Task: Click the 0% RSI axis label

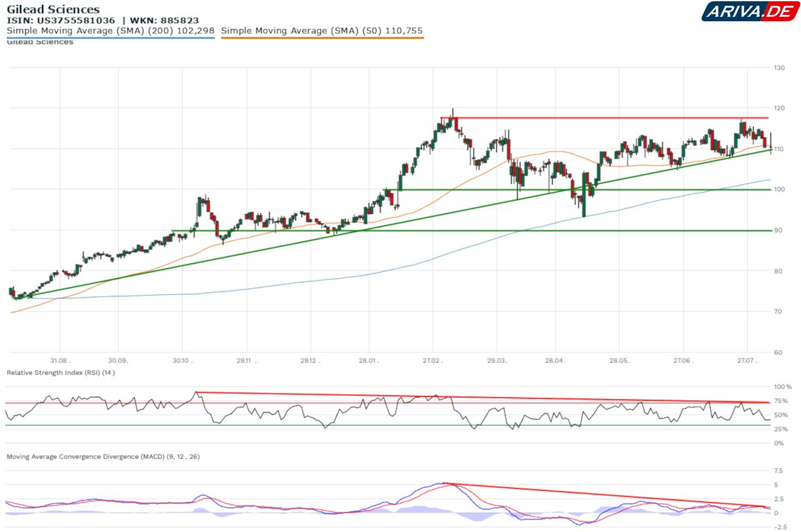Action: (778, 443)
